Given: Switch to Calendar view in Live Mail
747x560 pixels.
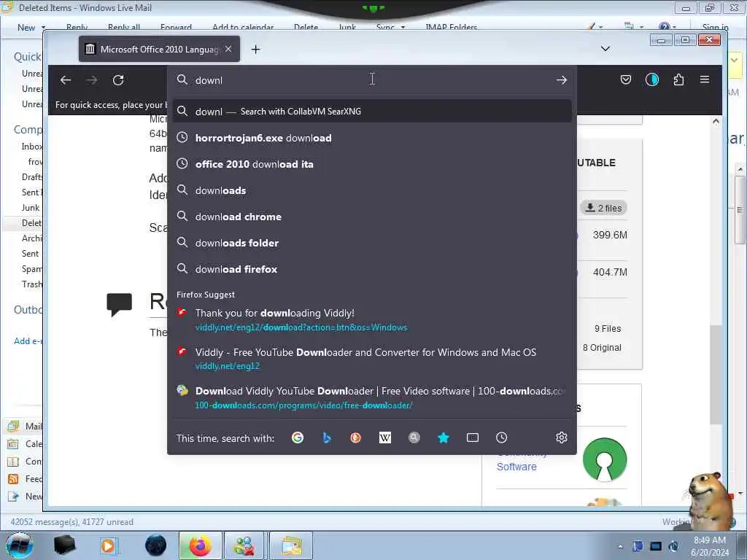Looking at the screenshot, I should (x=25, y=444).
